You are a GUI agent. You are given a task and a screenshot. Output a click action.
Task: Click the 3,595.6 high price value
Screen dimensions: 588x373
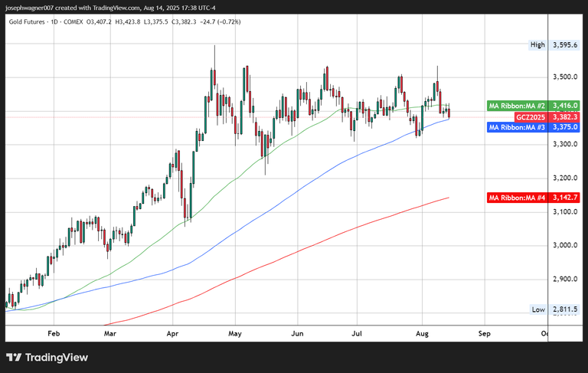point(566,44)
